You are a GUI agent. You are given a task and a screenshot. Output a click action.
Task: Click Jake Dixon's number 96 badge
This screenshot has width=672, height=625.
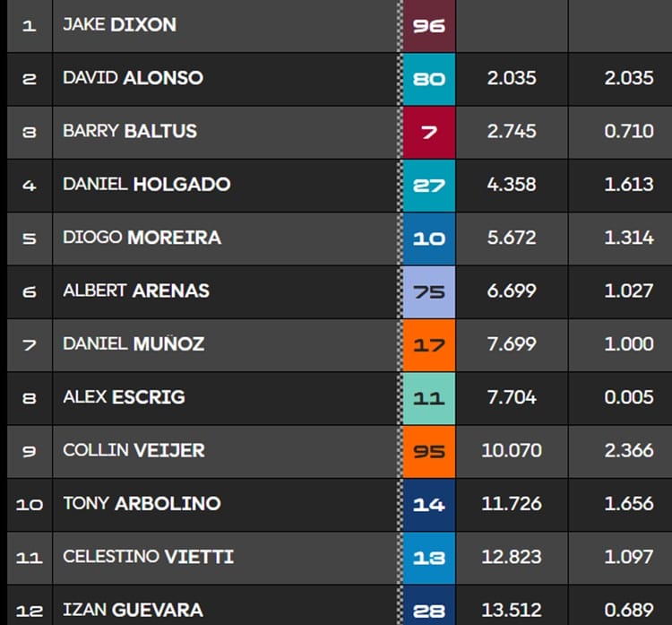[x=428, y=25]
